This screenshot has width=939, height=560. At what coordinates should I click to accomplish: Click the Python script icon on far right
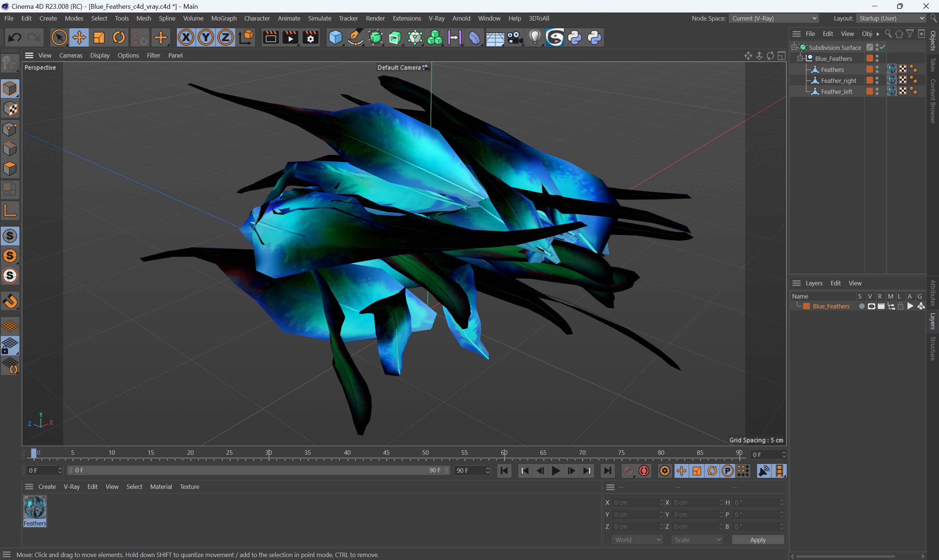595,37
